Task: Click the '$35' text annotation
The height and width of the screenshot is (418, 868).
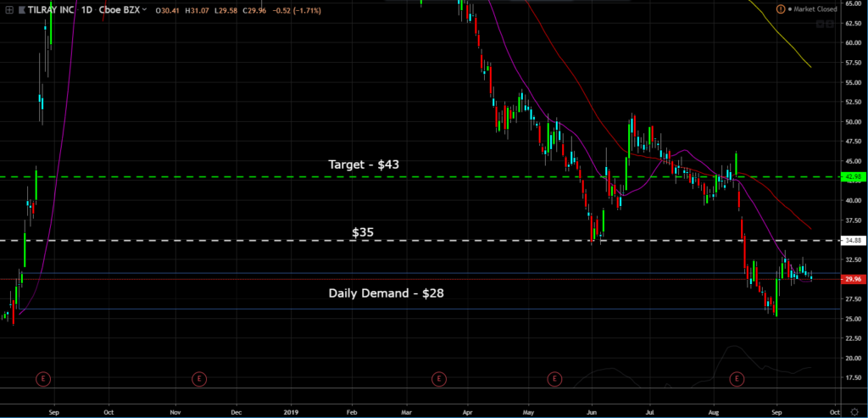Action: [363, 232]
